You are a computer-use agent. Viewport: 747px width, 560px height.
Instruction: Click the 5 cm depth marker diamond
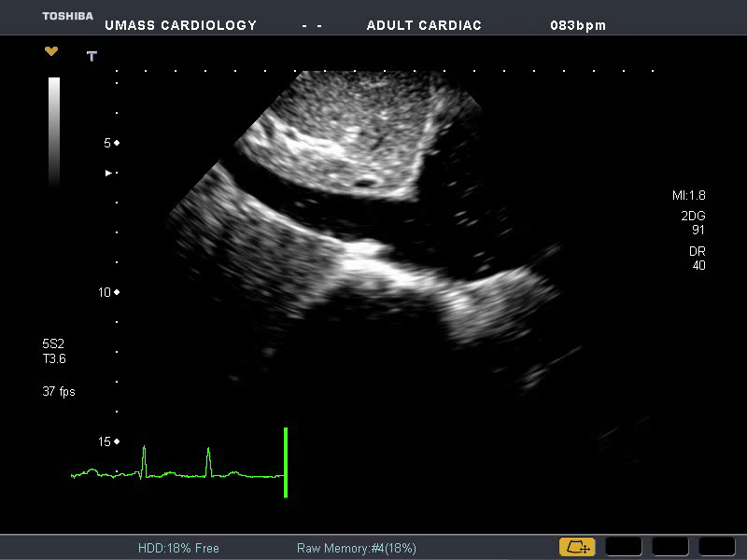pyautogui.click(x=117, y=143)
